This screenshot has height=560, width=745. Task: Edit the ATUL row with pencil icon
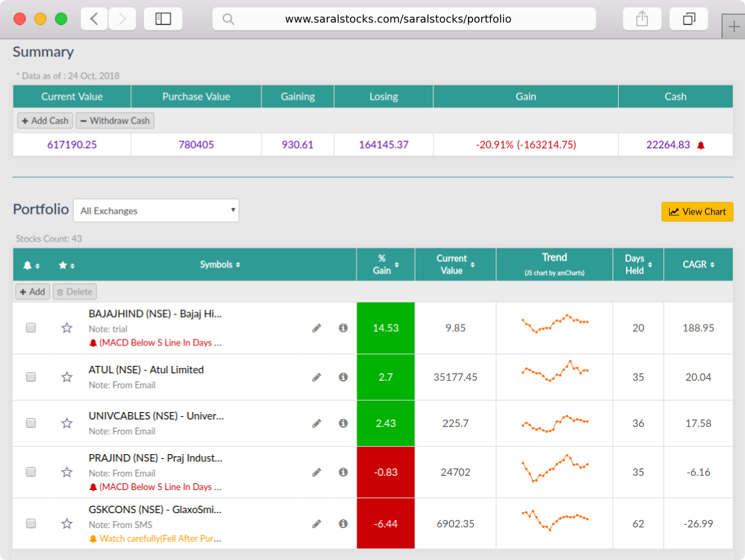click(316, 377)
